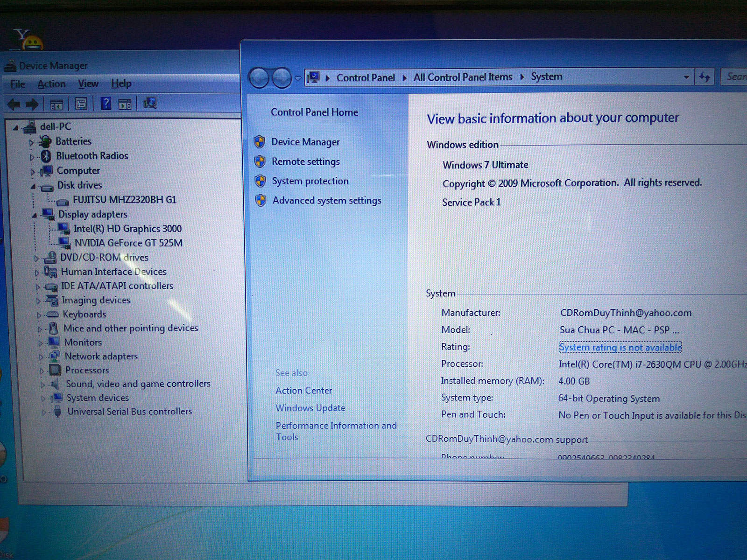Image resolution: width=747 pixels, height=560 pixels.
Task: Open the Remote settings link
Action: [x=305, y=162]
